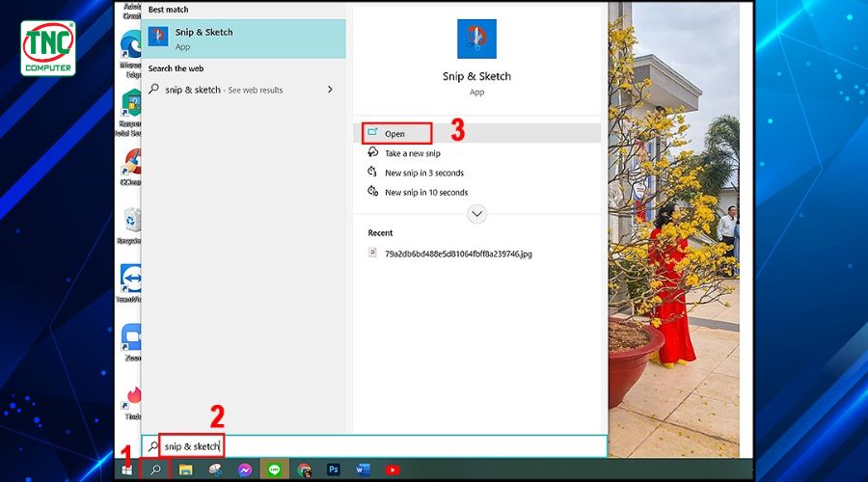This screenshot has height=482, width=868.
Task: Click the snip & sketch See web results entry
Action: pyautogui.click(x=244, y=90)
